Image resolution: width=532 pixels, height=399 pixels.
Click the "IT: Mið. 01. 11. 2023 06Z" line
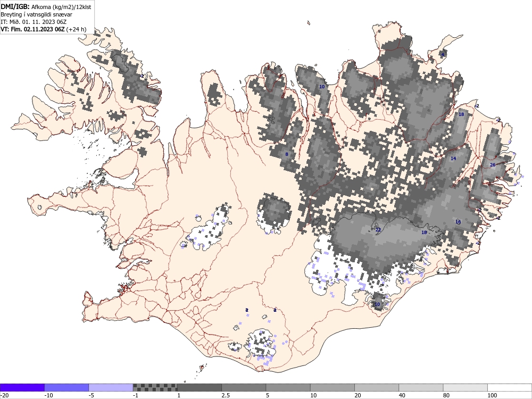tap(34, 22)
